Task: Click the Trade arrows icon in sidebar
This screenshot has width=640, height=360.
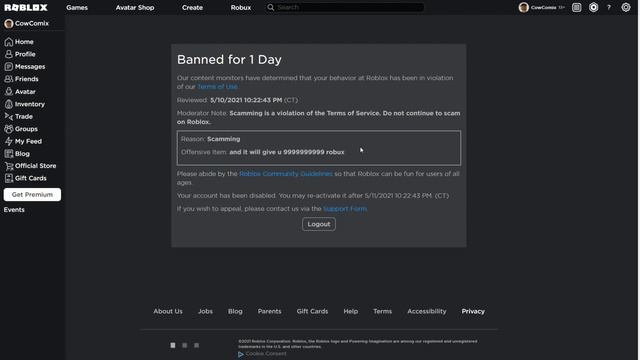Action: pyautogui.click(x=9, y=116)
